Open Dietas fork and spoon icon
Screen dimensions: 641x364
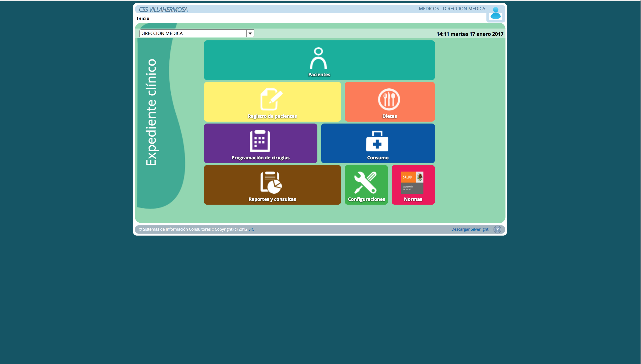[389, 100]
